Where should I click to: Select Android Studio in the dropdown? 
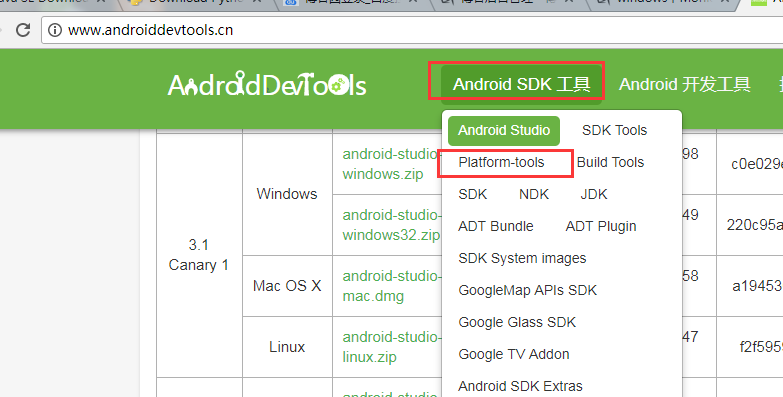(x=504, y=130)
